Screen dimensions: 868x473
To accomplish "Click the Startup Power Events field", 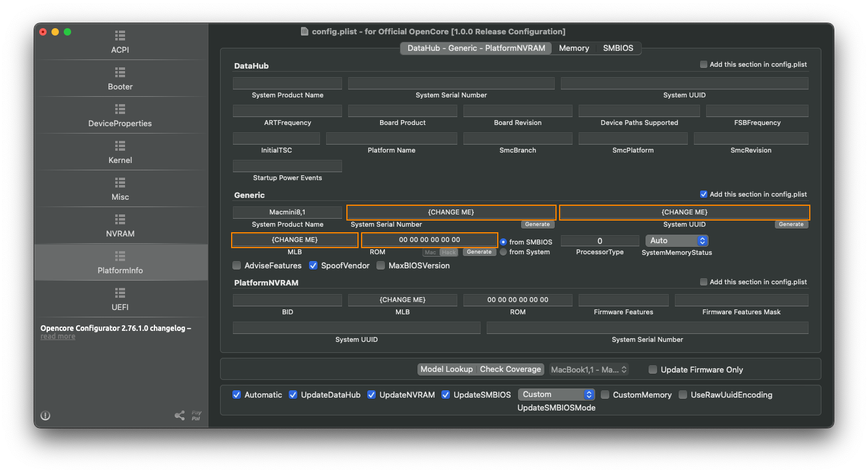I will tap(287, 166).
